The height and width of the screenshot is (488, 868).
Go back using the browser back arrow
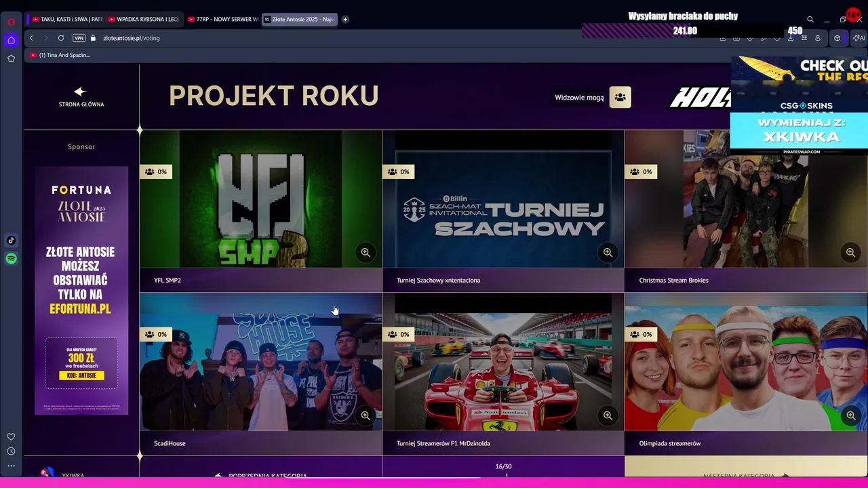tap(31, 38)
